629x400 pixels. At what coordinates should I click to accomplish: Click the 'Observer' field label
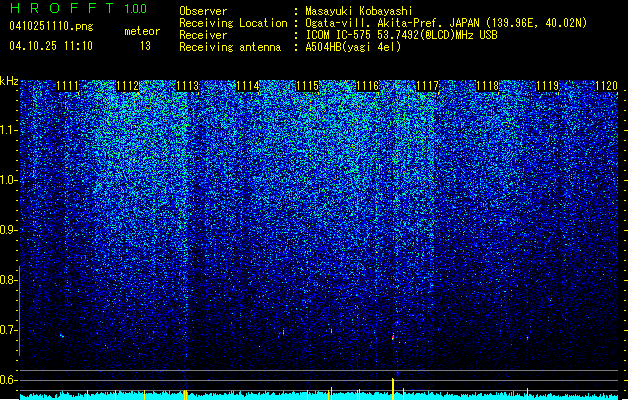click(203, 11)
